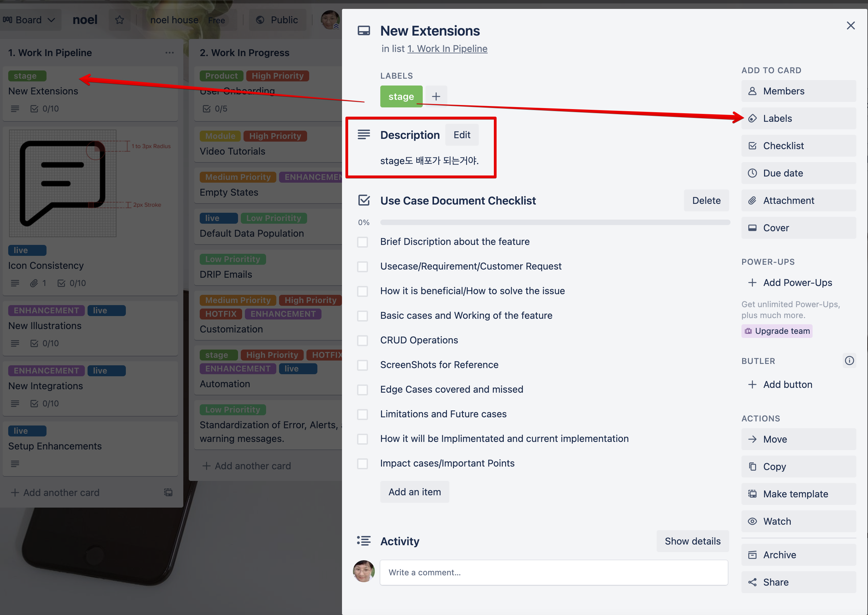Open the Labels option in Add to Card

click(798, 119)
